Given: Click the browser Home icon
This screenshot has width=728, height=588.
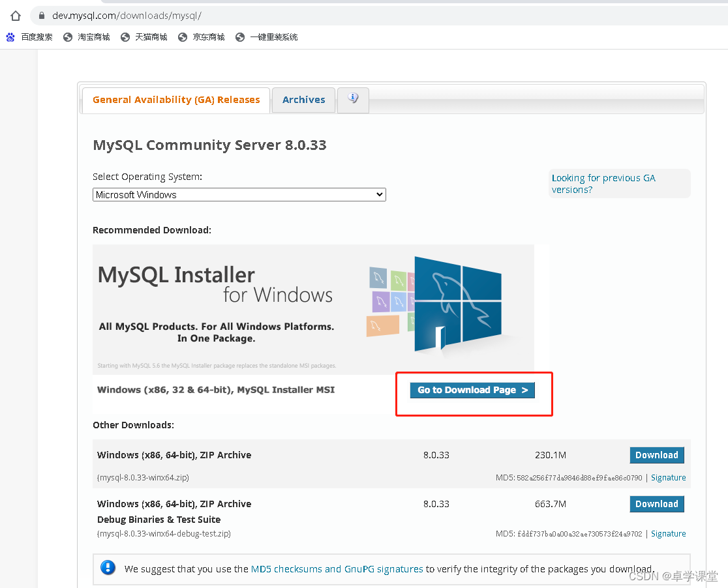Looking at the screenshot, I should 15,16.
